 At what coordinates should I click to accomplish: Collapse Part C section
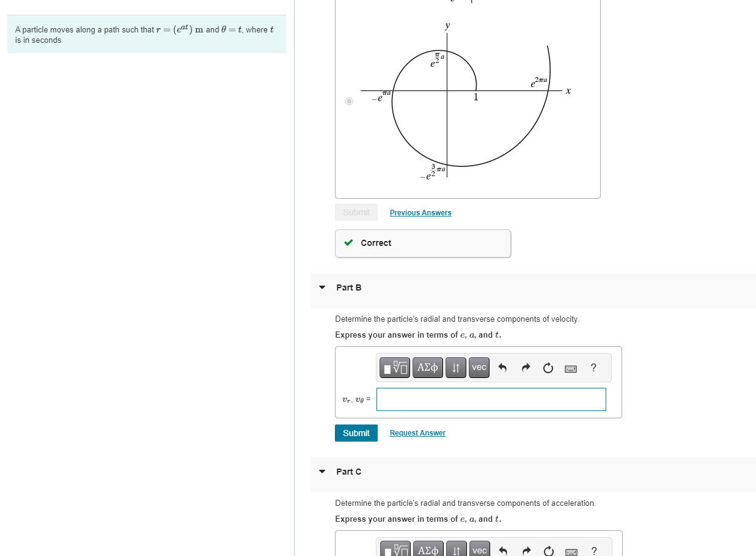click(x=322, y=472)
